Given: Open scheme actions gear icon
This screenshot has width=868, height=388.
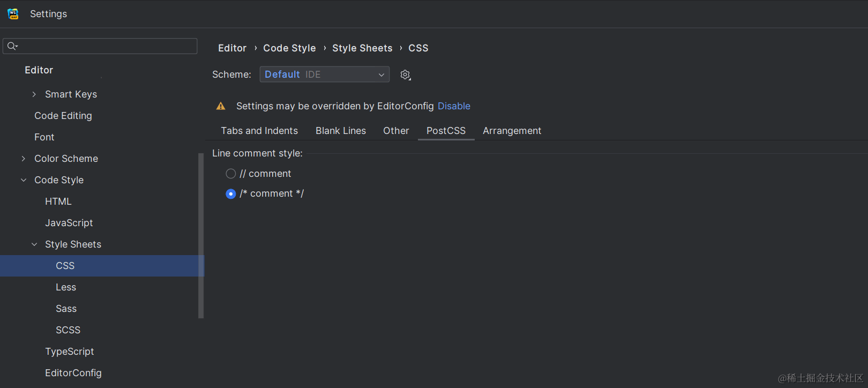Looking at the screenshot, I should (406, 75).
